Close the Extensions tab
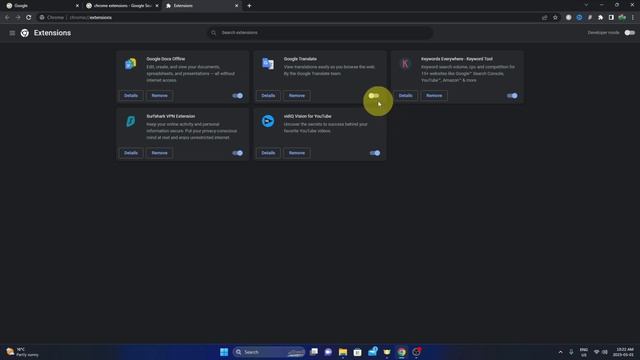 236,6
